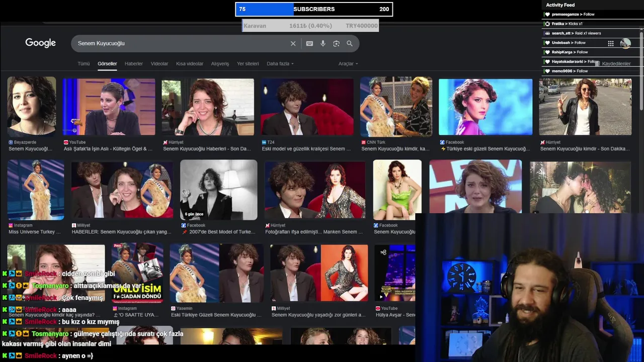Open the Milliyet HABERLER collage thumbnail
The image size is (644, 362).
coord(122,190)
